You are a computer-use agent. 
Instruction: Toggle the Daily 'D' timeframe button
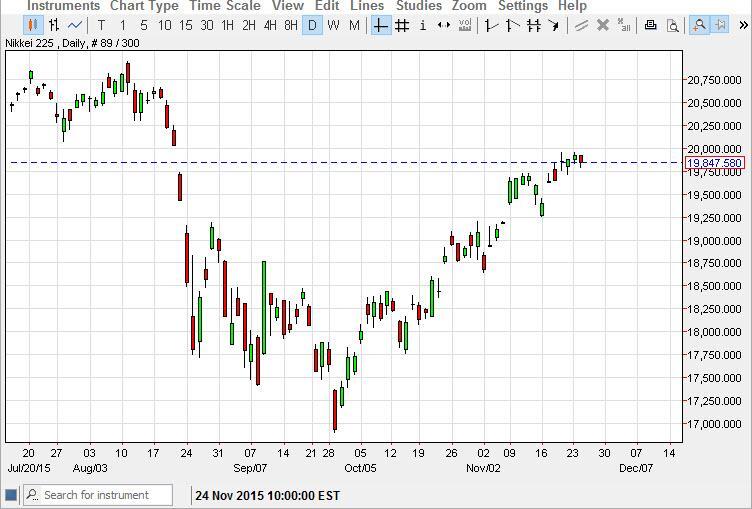312,25
